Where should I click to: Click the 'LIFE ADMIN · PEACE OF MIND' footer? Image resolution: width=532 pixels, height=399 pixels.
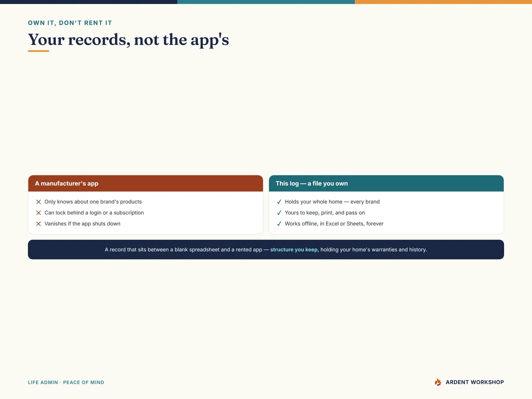click(66, 382)
